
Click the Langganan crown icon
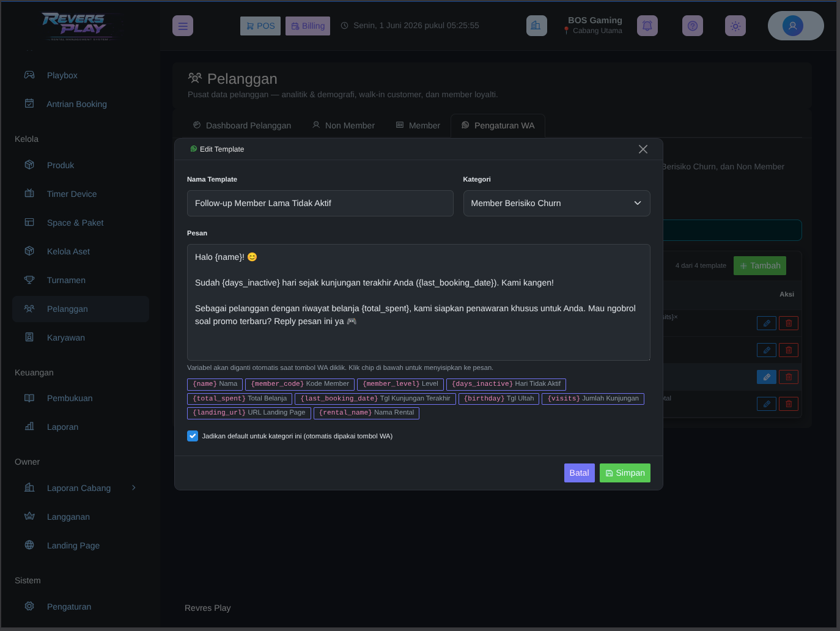coord(29,516)
